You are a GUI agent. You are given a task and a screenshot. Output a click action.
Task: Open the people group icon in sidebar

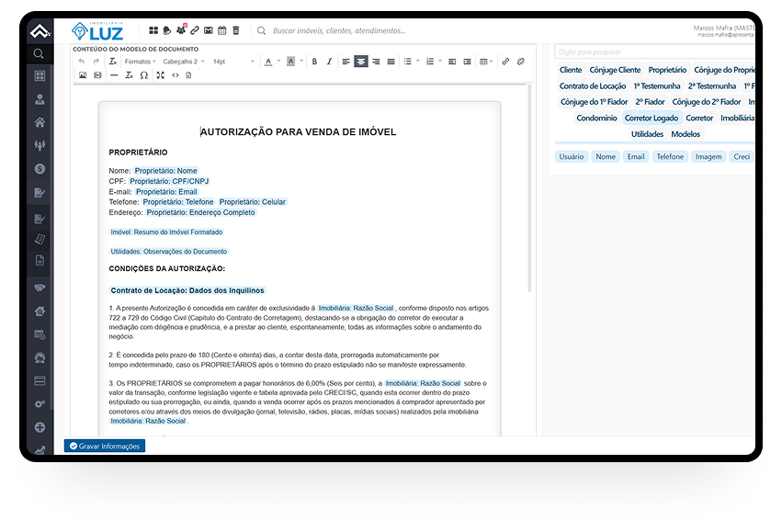click(40, 145)
